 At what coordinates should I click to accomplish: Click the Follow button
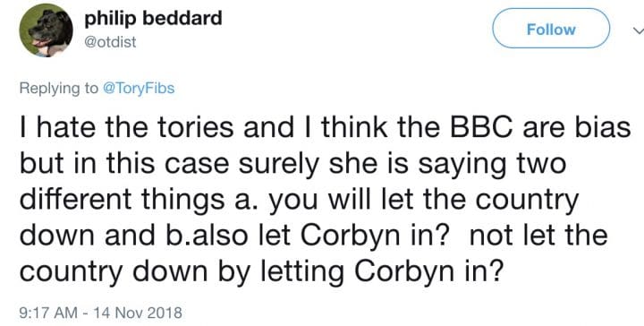[x=551, y=29]
